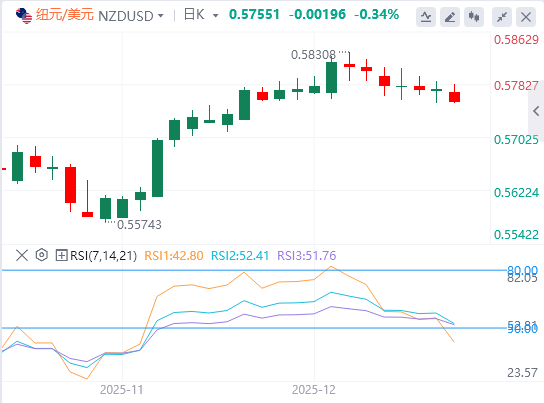Select the 2025-12 date marker
The width and height of the screenshot is (544, 403).
pyautogui.click(x=314, y=390)
